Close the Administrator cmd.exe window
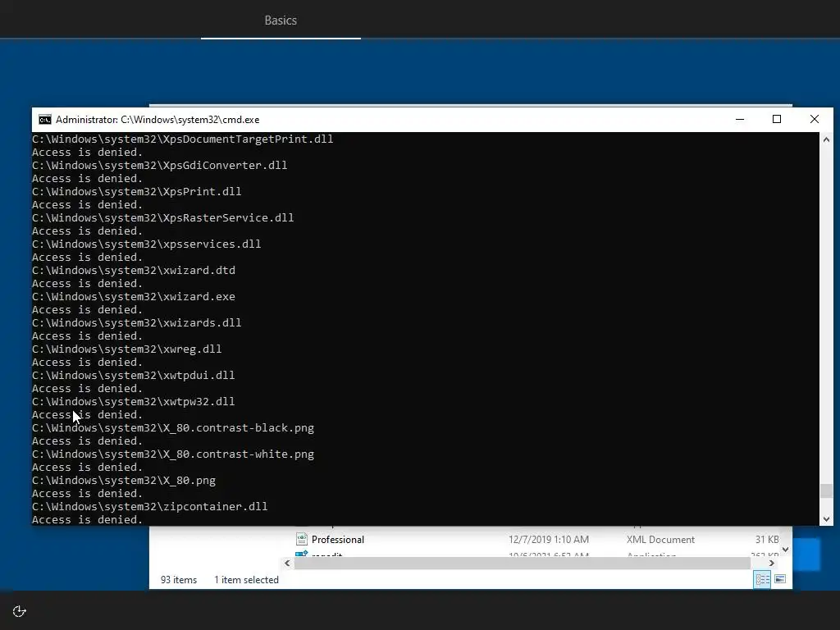The image size is (840, 630). [x=815, y=120]
